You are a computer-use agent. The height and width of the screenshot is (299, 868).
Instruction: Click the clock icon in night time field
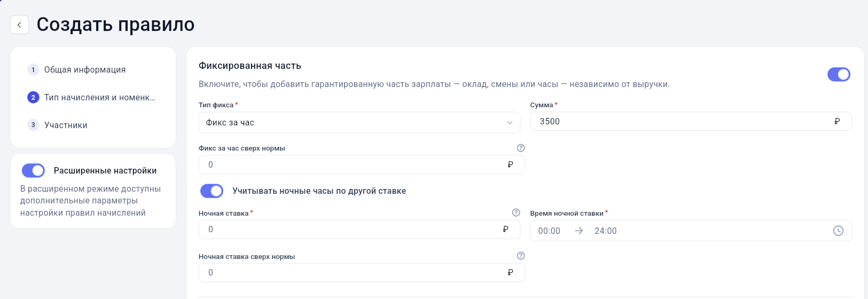pyautogui.click(x=839, y=231)
